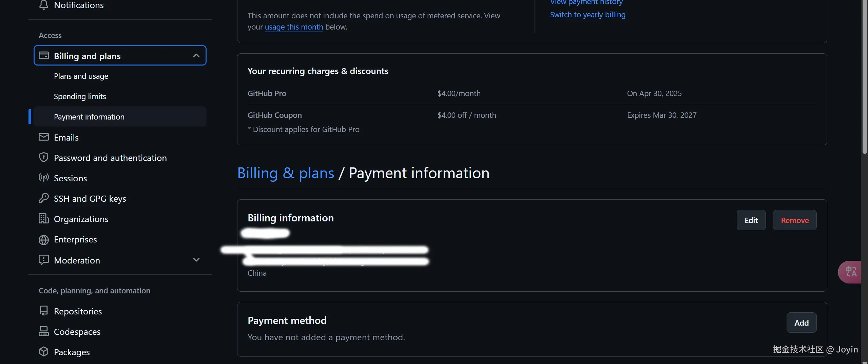
Task: Edit the billing information
Action: [751, 220]
